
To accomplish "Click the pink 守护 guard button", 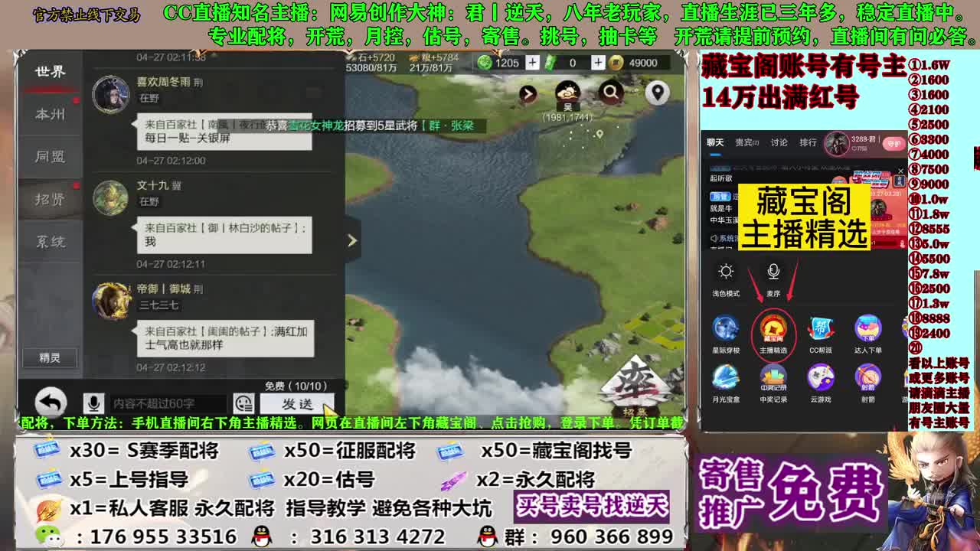I will [893, 143].
